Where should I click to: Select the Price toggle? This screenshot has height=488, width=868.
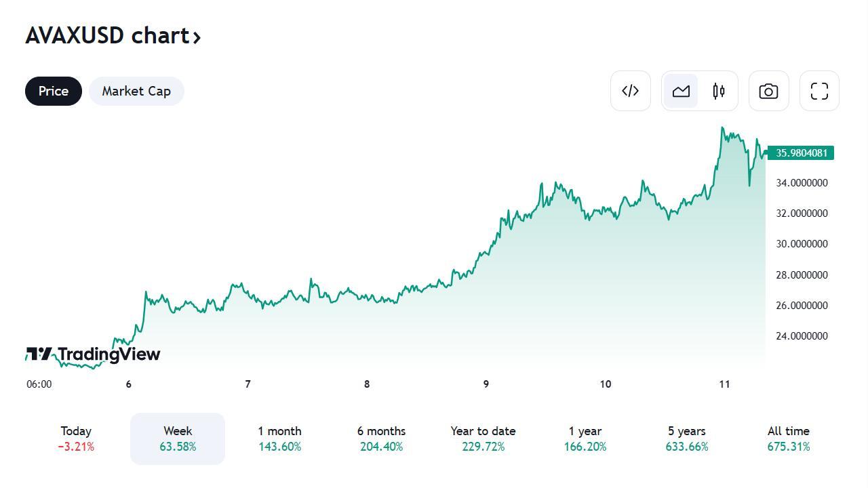click(53, 91)
